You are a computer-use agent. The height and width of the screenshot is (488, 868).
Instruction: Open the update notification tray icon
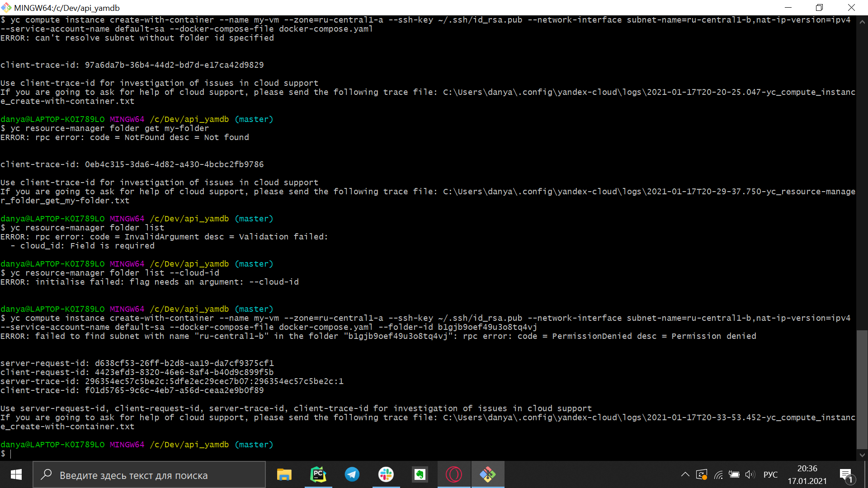pos(702,474)
